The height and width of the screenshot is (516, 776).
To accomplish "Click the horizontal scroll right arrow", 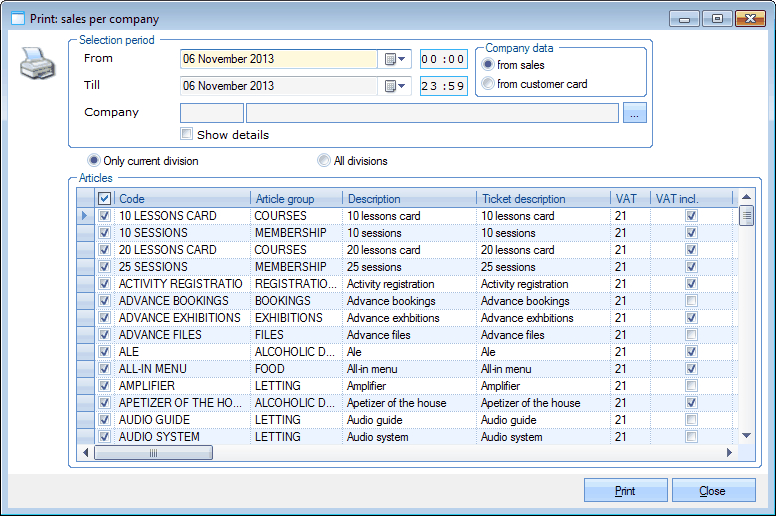I will click(730, 453).
